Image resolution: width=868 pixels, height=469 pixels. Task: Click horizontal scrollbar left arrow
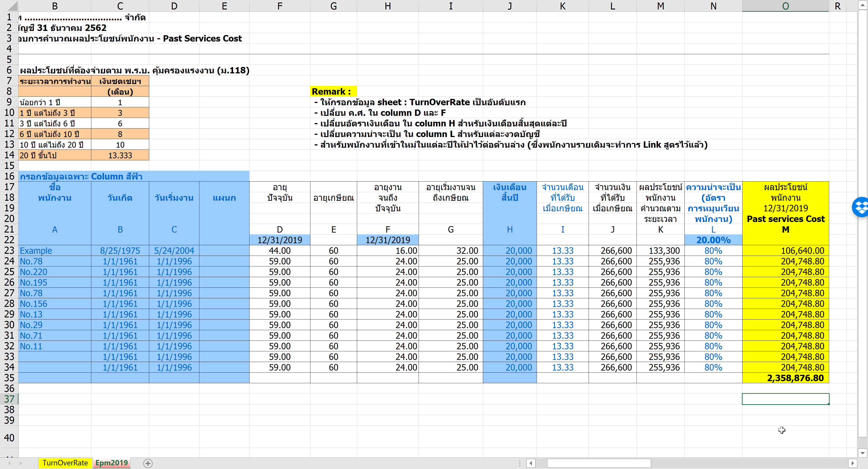[x=531, y=463]
